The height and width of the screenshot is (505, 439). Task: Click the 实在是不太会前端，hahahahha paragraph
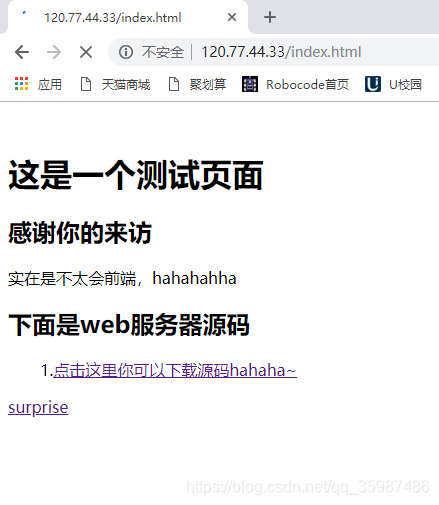pyautogui.click(x=122, y=278)
